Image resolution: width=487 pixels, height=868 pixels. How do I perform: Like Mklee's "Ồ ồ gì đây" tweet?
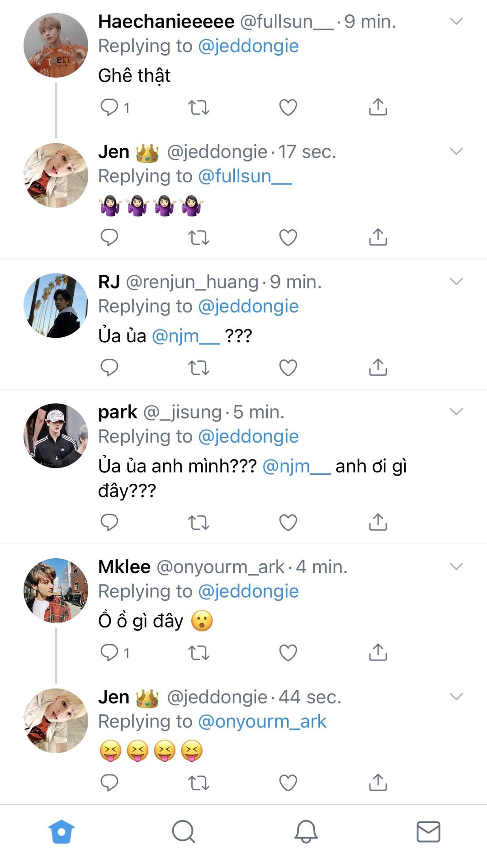point(288,652)
